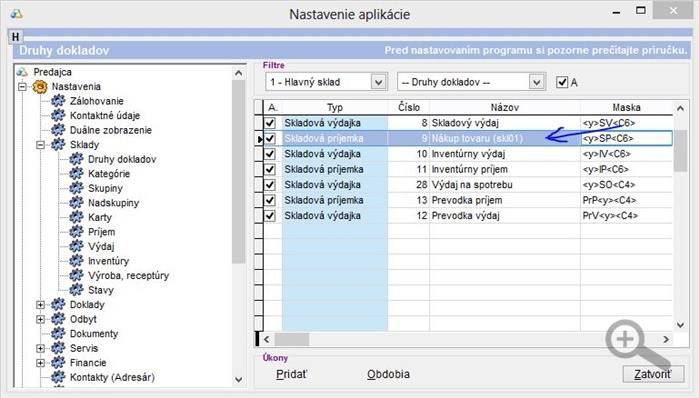Click the tree panel vertical scrollbar thumb
This screenshot has height=398, width=699.
238,172
